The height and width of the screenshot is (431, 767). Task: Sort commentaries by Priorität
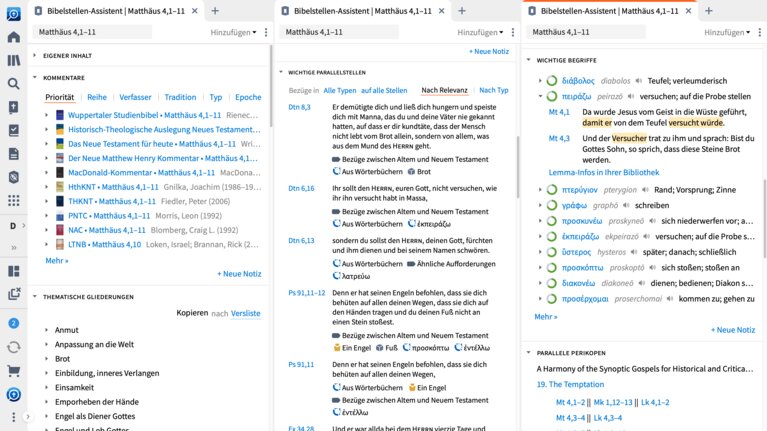tap(60, 97)
